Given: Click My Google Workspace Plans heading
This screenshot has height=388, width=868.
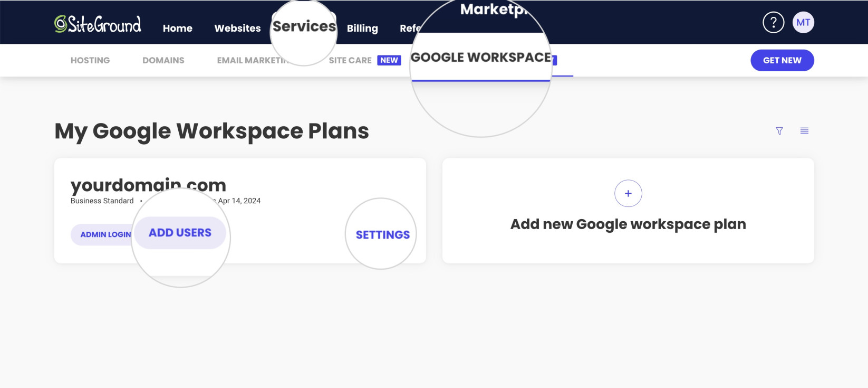Looking at the screenshot, I should point(211,131).
